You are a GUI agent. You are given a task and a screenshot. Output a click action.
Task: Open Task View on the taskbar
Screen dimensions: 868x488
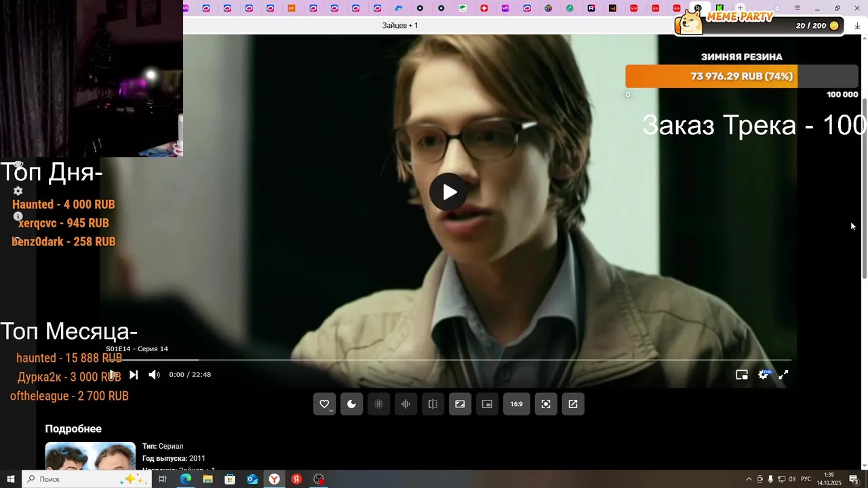point(163,479)
